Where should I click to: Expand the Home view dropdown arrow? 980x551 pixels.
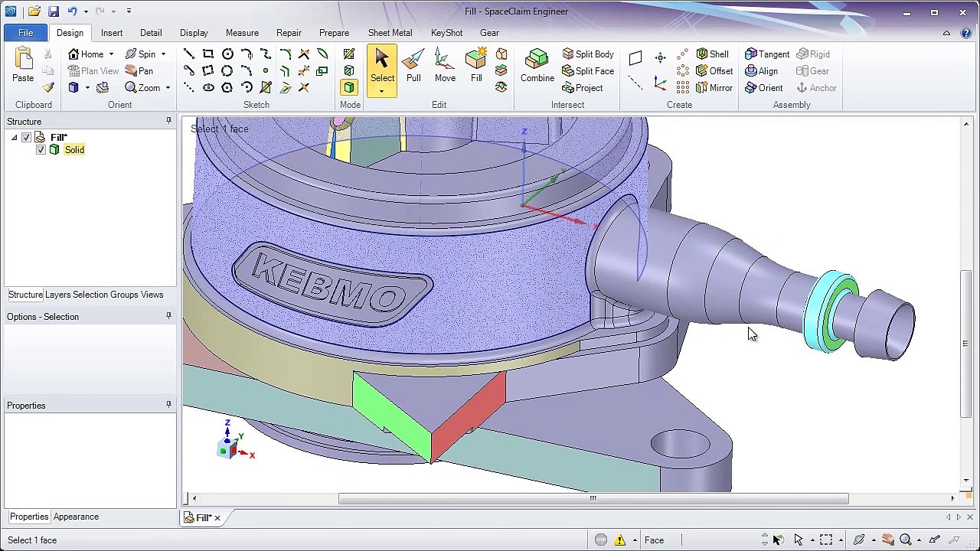tap(111, 54)
